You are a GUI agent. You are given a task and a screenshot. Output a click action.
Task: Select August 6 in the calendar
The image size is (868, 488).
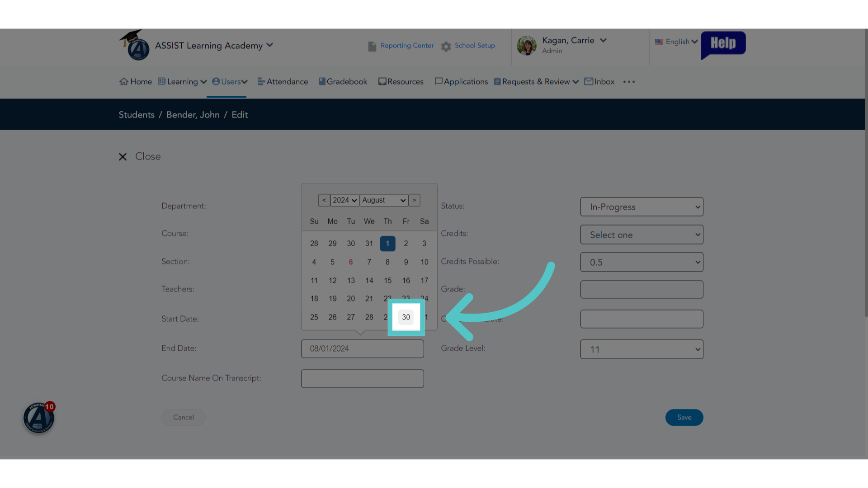point(351,262)
